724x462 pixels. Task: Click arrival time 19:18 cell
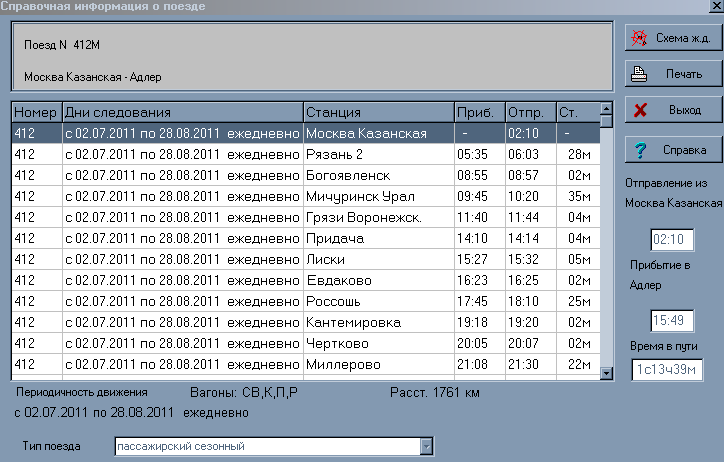480,322
